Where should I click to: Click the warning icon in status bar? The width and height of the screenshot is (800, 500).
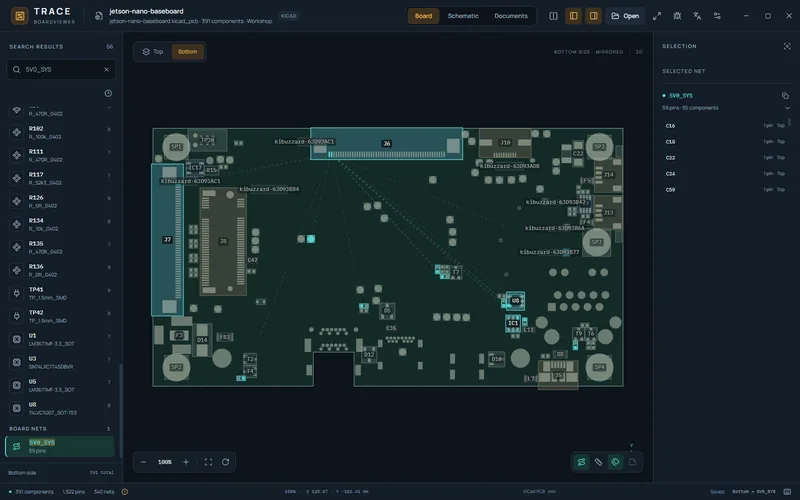(x=124, y=492)
